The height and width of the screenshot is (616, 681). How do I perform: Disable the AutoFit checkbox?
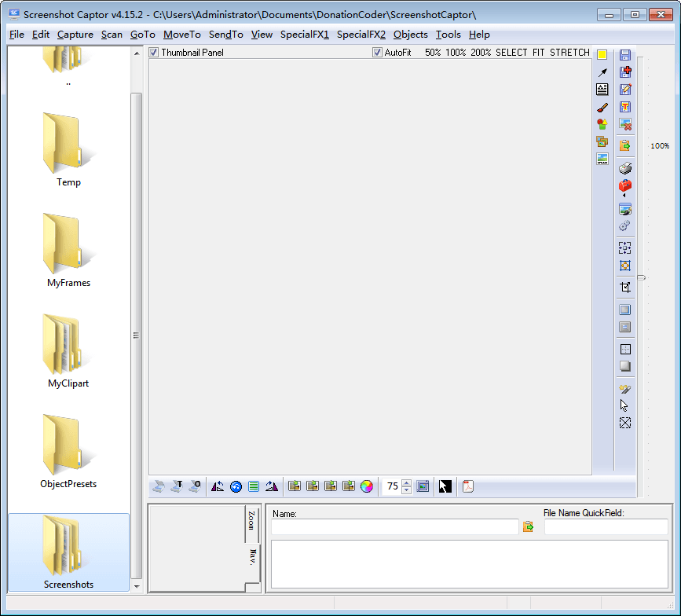click(x=378, y=53)
